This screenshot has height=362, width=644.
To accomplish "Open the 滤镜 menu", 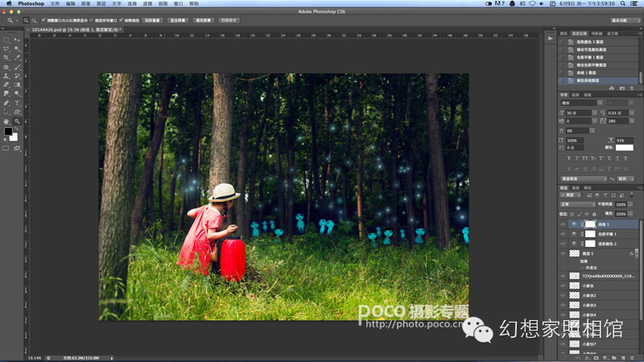I will (147, 4).
